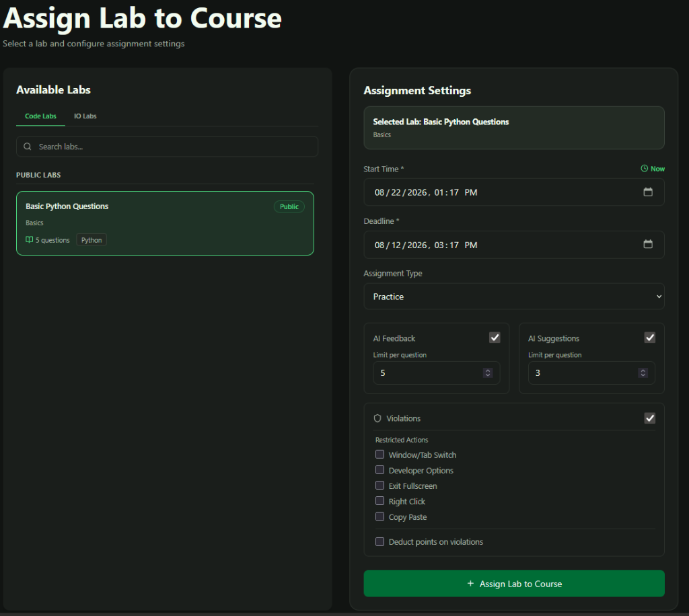
Task: Click the plus icon on the Assign button
Action: tap(470, 584)
